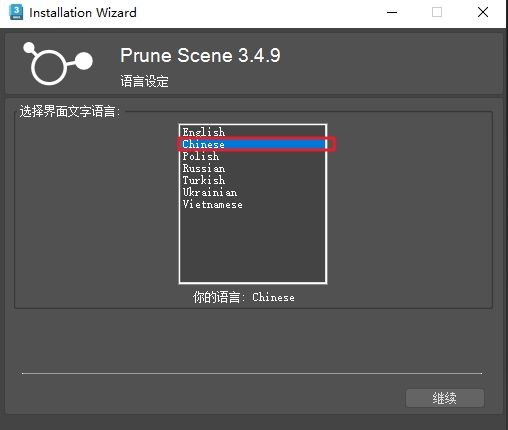Select English in the language list

point(253,132)
